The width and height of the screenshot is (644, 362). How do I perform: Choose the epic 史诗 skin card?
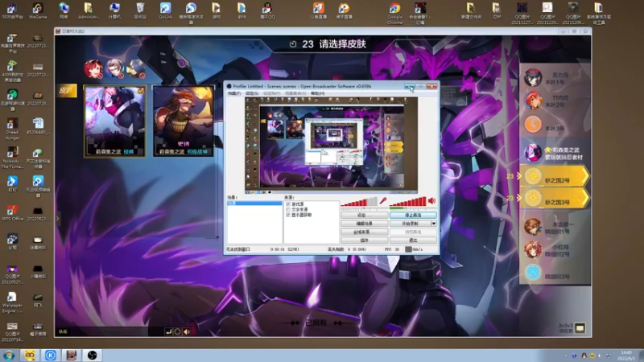pos(184,121)
